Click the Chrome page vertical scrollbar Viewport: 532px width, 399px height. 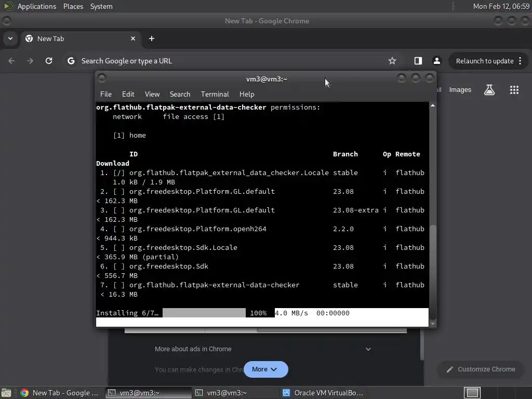[422, 344]
